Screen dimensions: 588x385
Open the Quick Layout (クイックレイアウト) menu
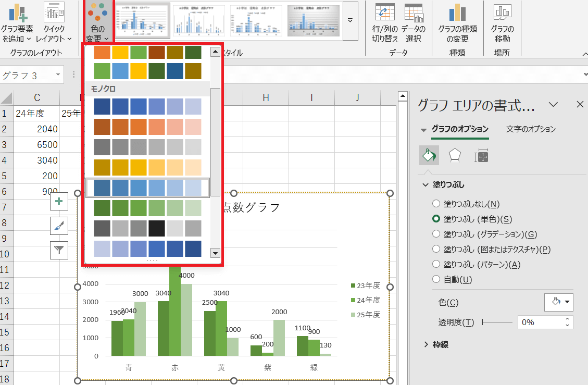click(x=54, y=22)
